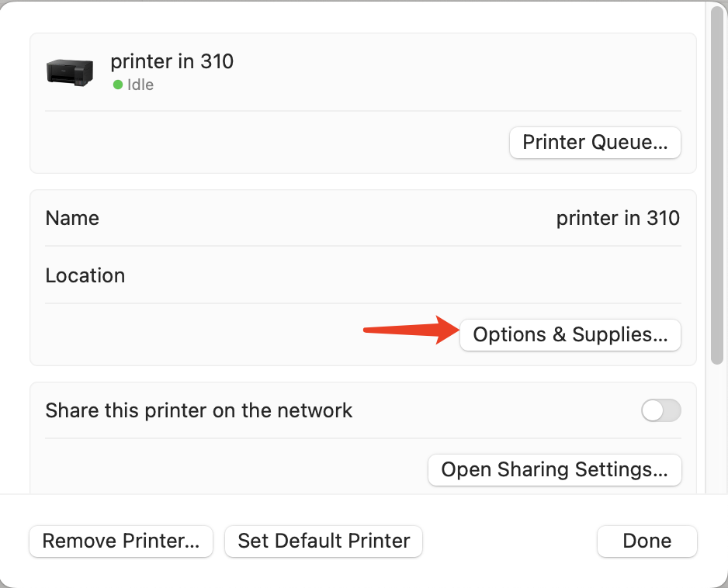The height and width of the screenshot is (588, 728).
Task: Click the Location row label
Action: point(85,275)
